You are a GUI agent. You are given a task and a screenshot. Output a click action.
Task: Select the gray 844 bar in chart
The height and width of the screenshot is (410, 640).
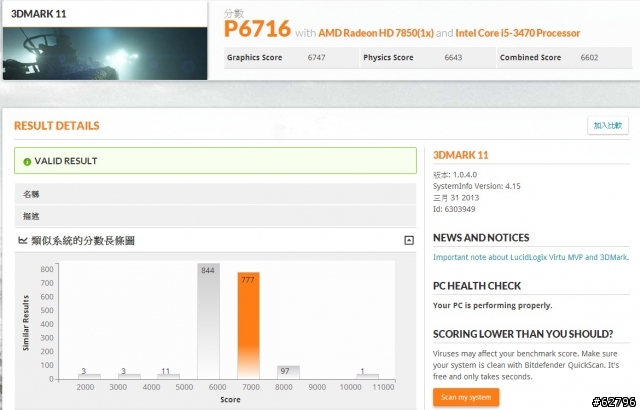(208, 321)
